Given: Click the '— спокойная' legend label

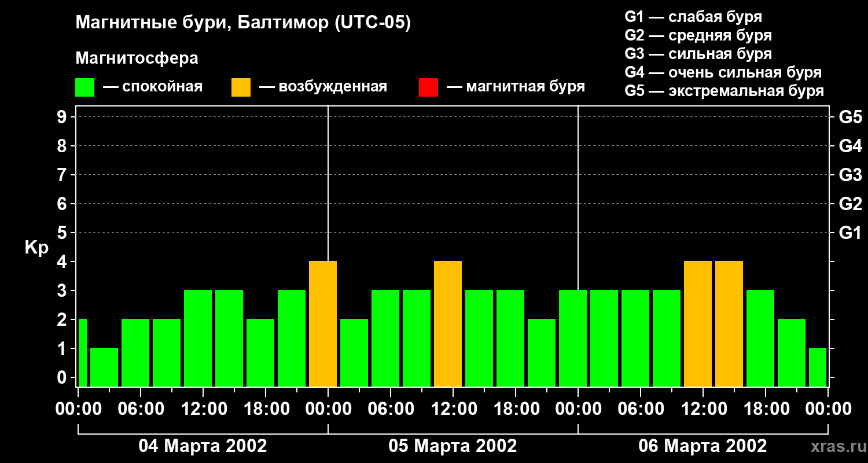Looking at the screenshot, I should point(153,87).
